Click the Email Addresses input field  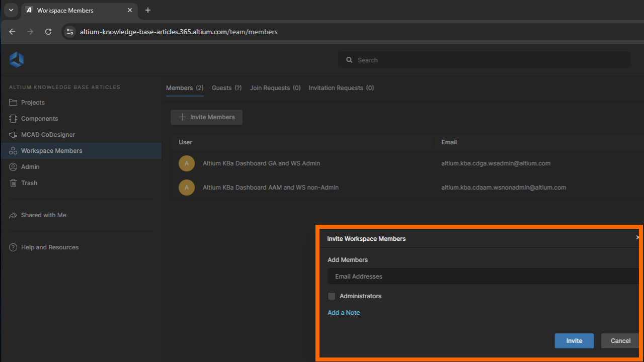(483, 277)
